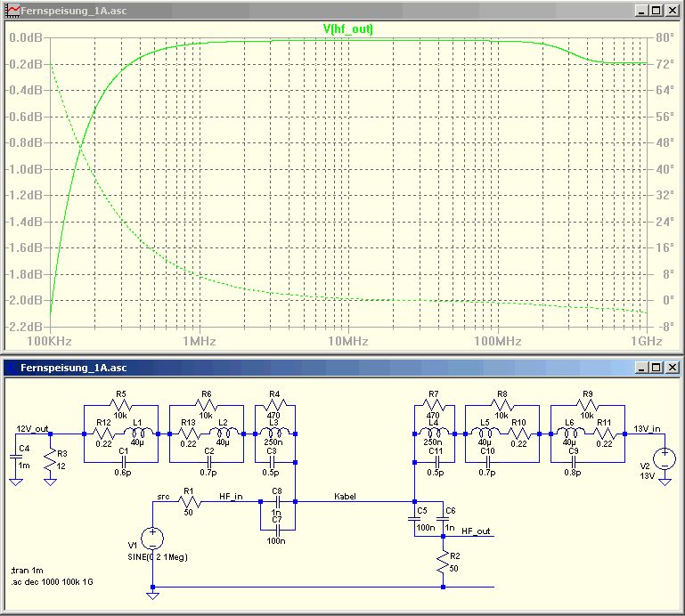Screen dimensions: 685x616
Task: Select the 13V source V2 symbol
Action: (665, 460)
